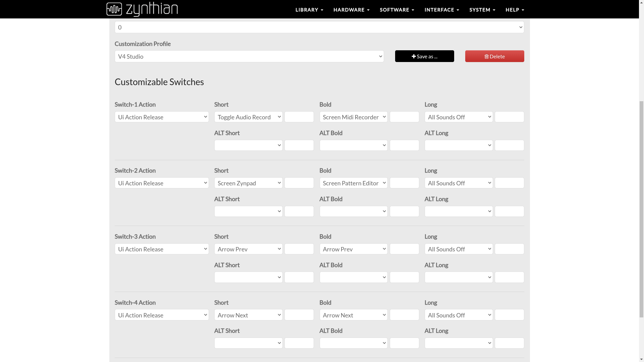Open Switch-4 Action dropdown
This screenshot has height=362, width=644.
coord(162,315)
